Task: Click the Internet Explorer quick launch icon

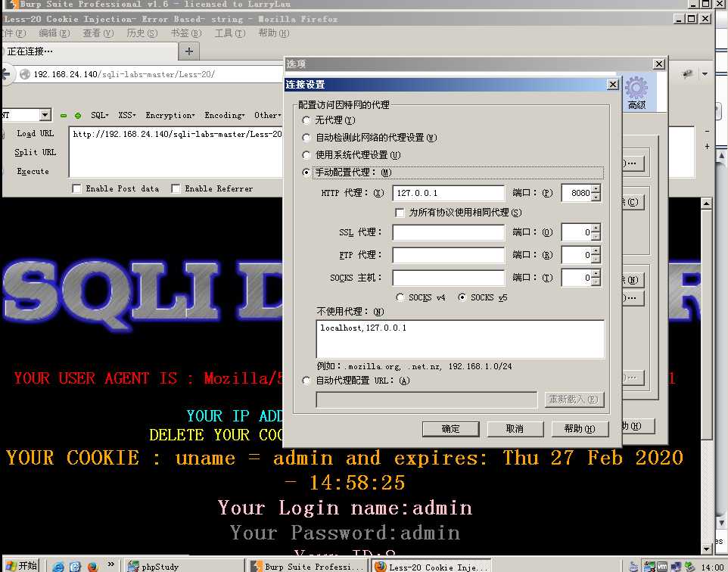Action: [58, 567]
